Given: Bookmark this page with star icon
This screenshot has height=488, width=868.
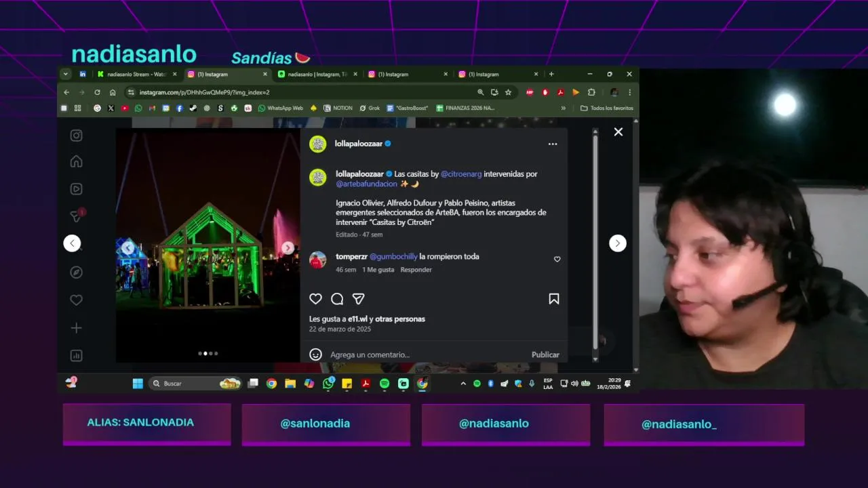Looking at the screenshot, I should (x=508, y=92).
